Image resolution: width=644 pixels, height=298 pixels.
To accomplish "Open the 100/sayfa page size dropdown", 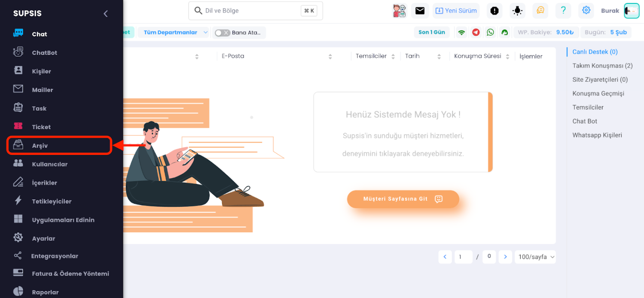I will coord(535,257).
